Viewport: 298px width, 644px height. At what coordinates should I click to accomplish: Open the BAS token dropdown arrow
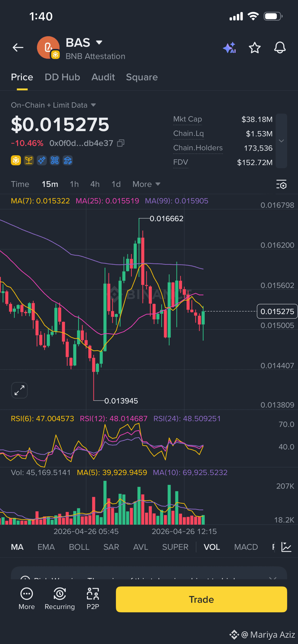point(99,42)
